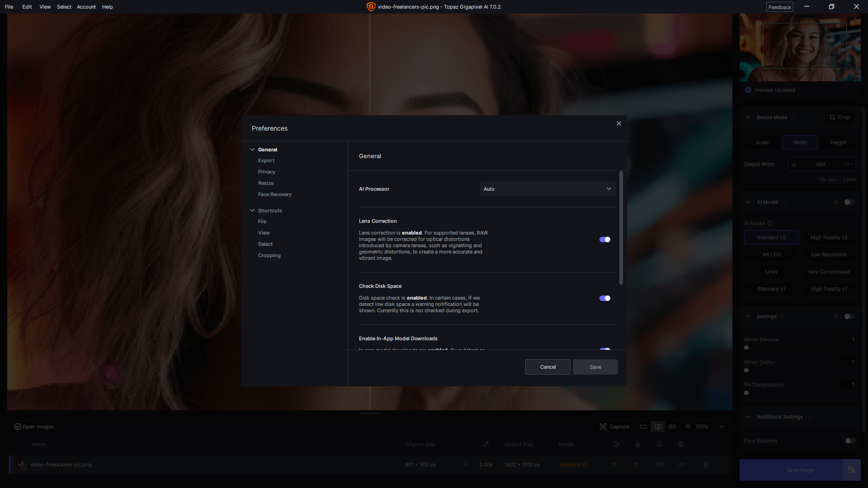Click the Additional Settings info icon
The width and height of the screenshot is (868, 488).
[809, 417]
